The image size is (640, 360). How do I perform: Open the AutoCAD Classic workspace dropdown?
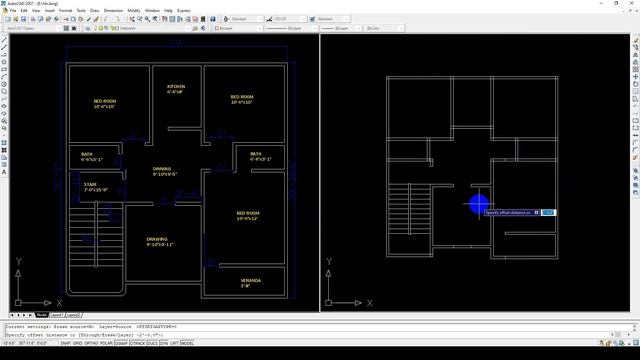[x=33, y=28]
